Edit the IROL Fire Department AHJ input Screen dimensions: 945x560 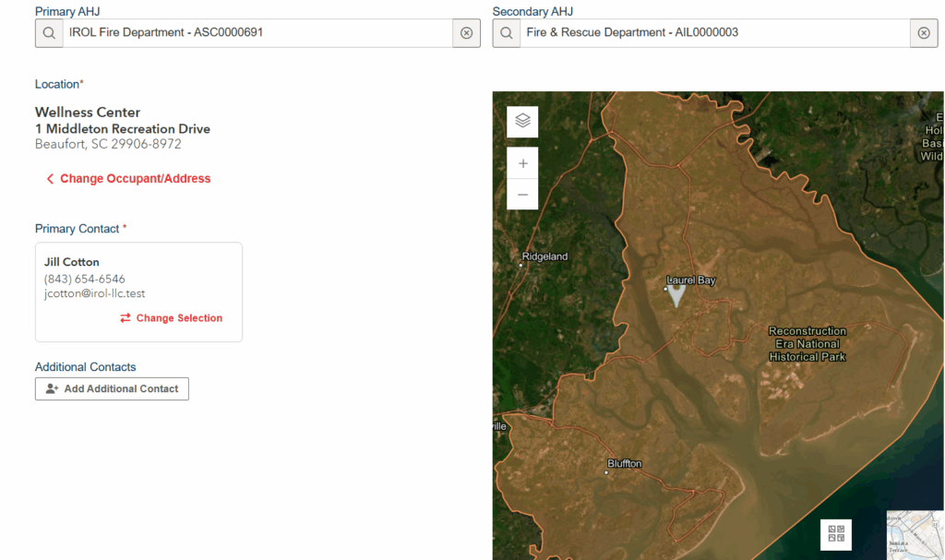coord(258,33)
